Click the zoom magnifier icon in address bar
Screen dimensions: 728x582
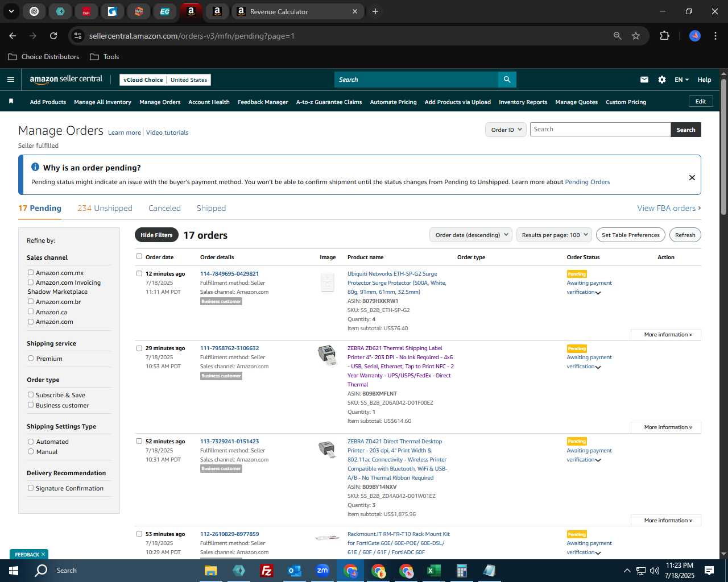pyautogui.click(x=618, y=36)
